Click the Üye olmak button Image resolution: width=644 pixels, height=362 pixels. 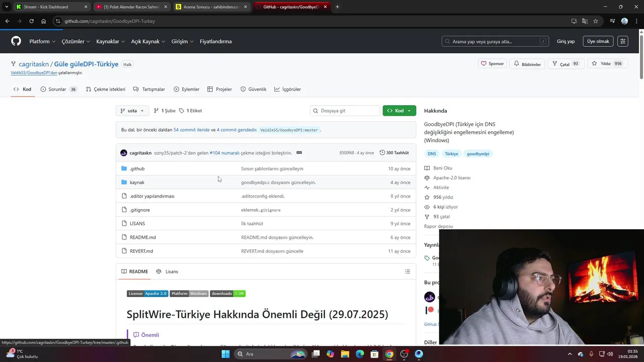click(x=598, y=41)
